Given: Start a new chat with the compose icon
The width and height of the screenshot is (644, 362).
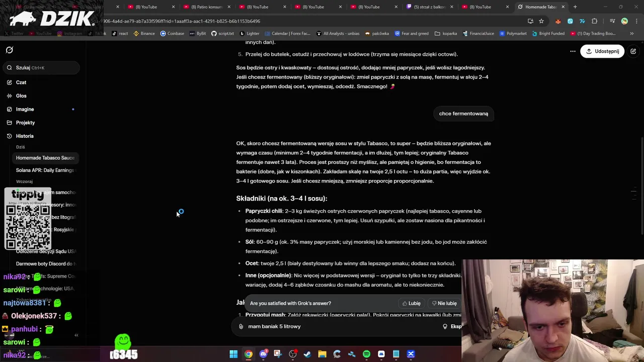Looking at the screenshot, I should [x=633, y=51].
